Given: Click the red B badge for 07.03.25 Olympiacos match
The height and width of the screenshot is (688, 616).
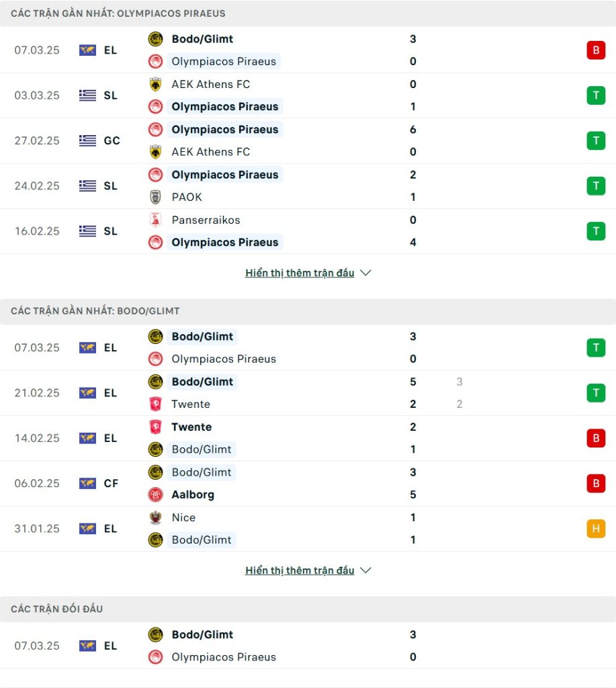Looking at the screenshot, I should pyautogui.click(x=596, y=50).
